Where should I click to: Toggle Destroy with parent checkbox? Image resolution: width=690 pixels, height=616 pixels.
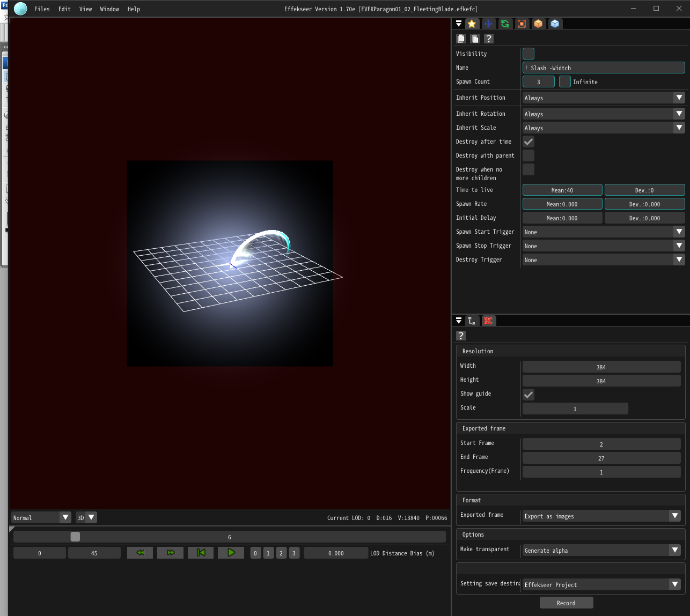point(528,155)
